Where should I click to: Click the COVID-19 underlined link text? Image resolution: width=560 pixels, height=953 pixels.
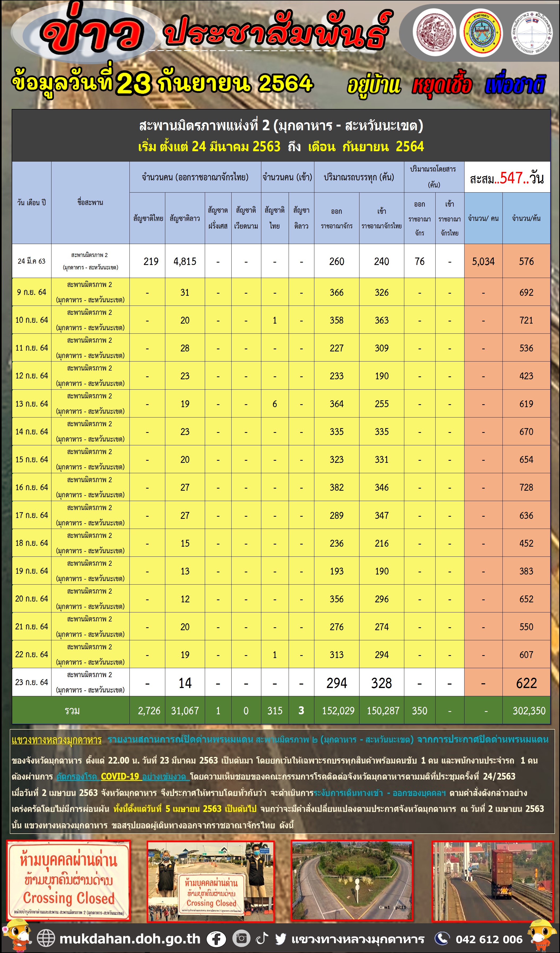pos(120,776)
